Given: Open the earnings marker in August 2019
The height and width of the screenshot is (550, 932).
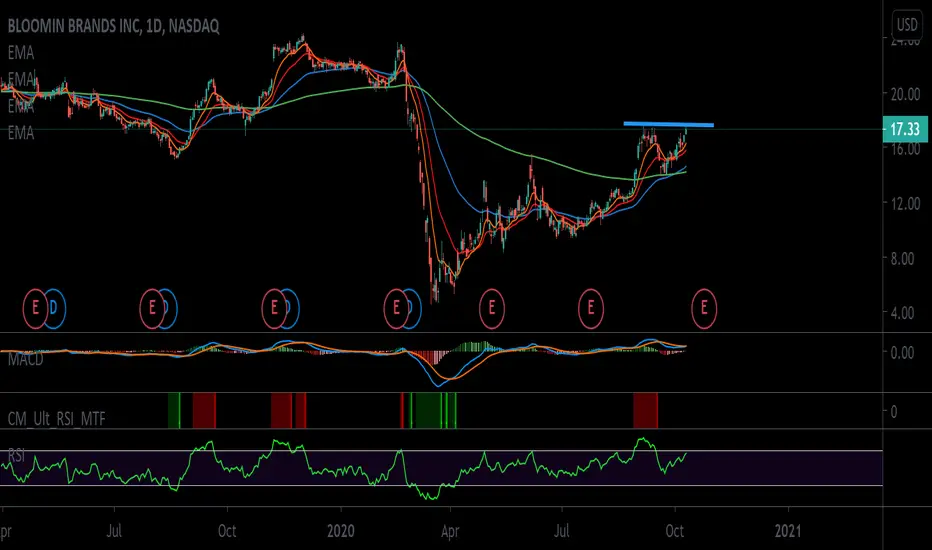Looking at the screenshot, I should pos(152,308).
